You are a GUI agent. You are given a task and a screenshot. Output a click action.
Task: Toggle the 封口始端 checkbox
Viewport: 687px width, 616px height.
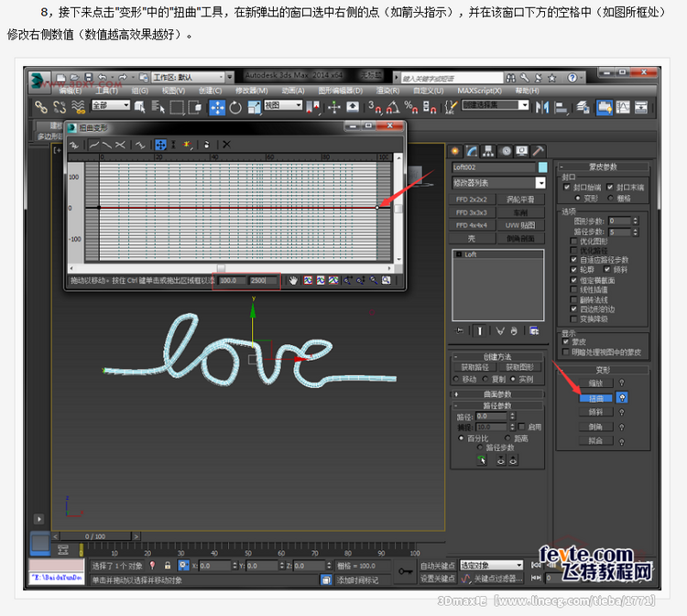point(567,187)
